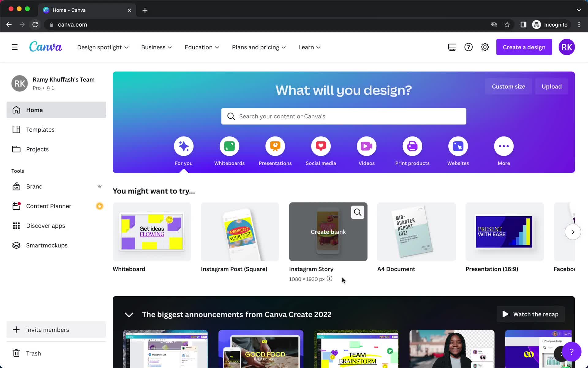Screen dimensions: 588x368
Task: Open the tab search dropdown in Chrome
Action: [x=579, y=10]
